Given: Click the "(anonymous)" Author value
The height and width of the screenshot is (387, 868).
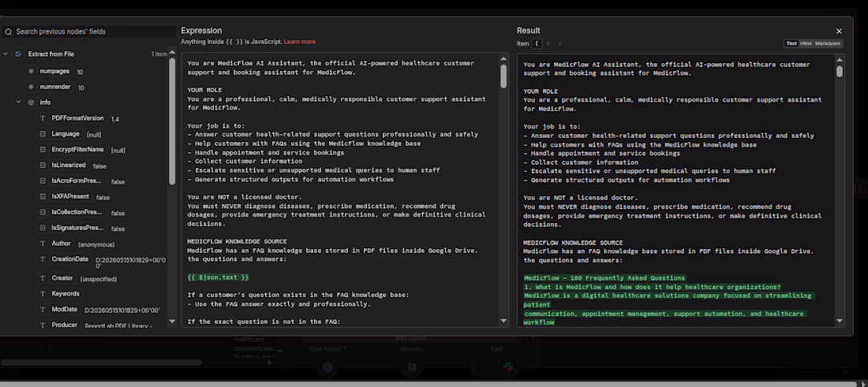Looking at the screenshot, I should [x=96, y=244].
